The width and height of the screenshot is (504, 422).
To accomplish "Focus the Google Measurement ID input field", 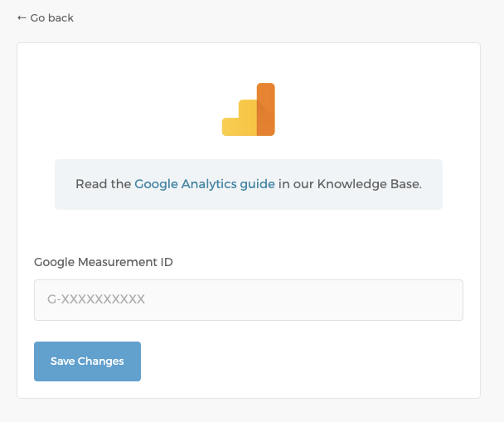I will coord(249,300).
